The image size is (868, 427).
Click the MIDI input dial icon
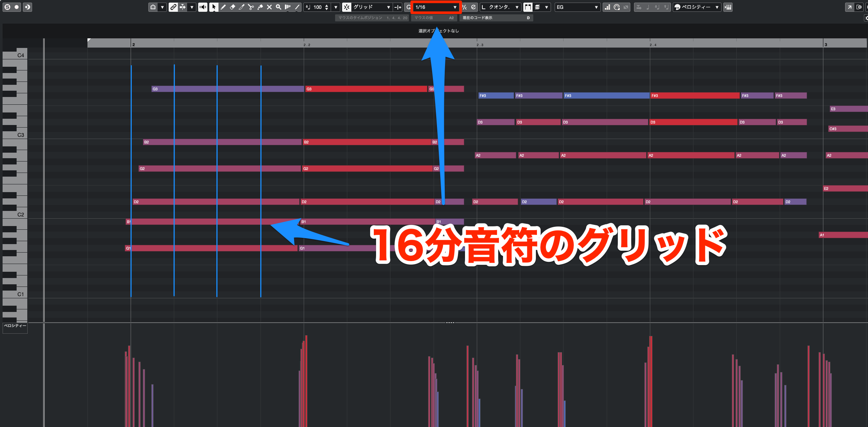click(x=617, y=7)
